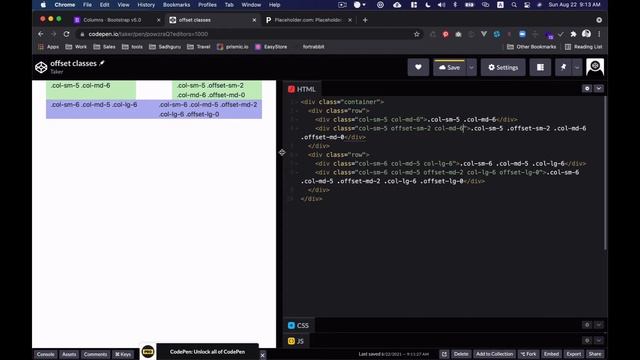Pin this pen with pushpin icon
This screenshot has width=640, height=360.
563,67
